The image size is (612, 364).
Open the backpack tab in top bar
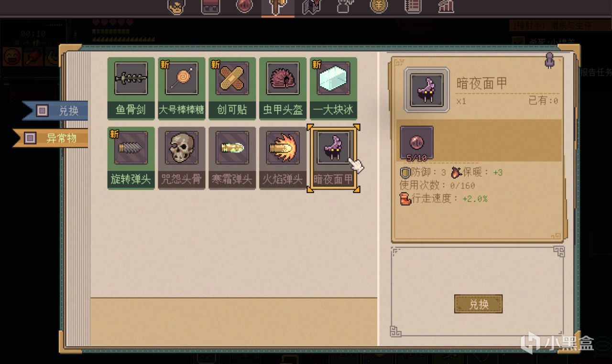(x=210, y=7)
